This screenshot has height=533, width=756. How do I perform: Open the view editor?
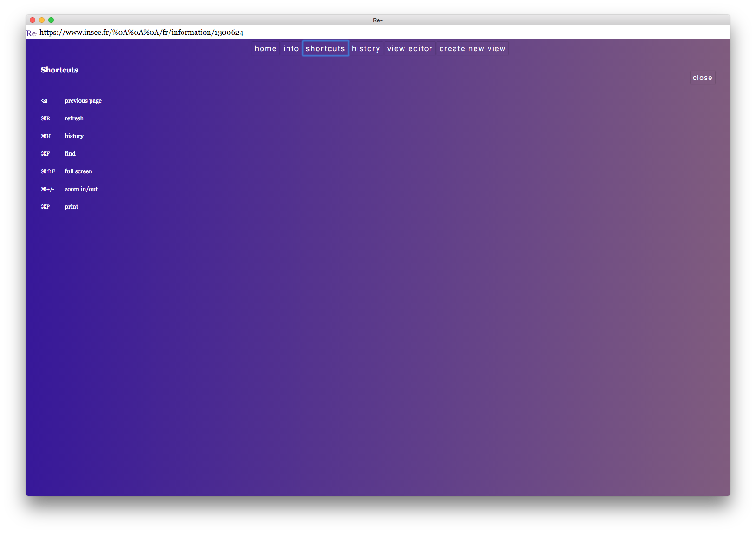coord(409,49)
